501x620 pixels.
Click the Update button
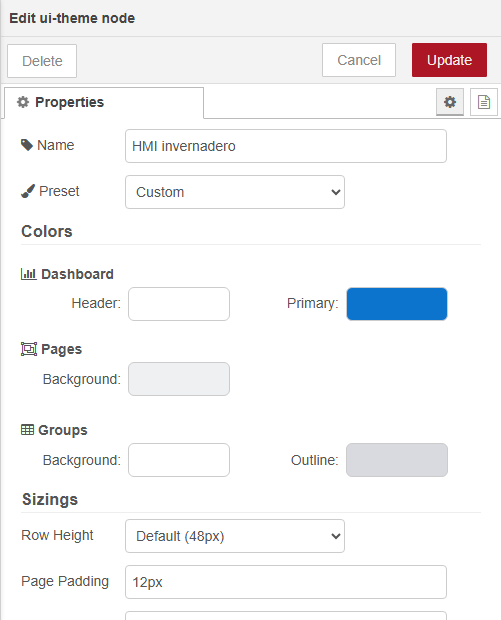449,60
